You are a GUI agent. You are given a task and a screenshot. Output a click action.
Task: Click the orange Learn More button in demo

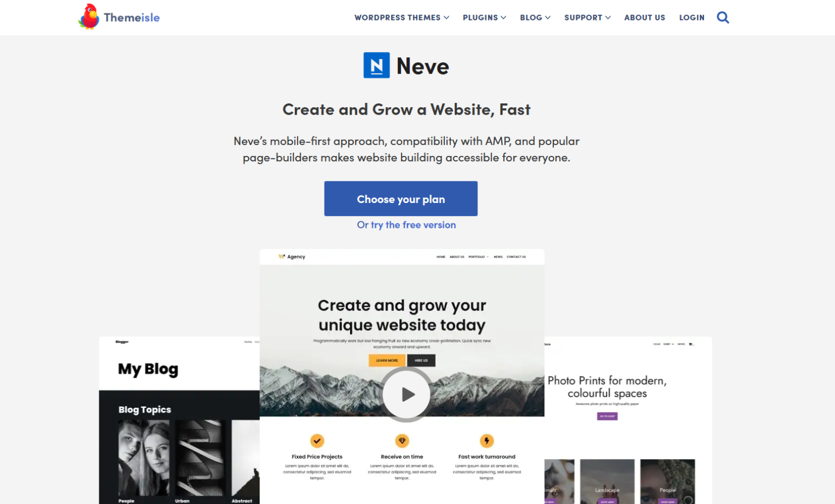tap(387, 360)
